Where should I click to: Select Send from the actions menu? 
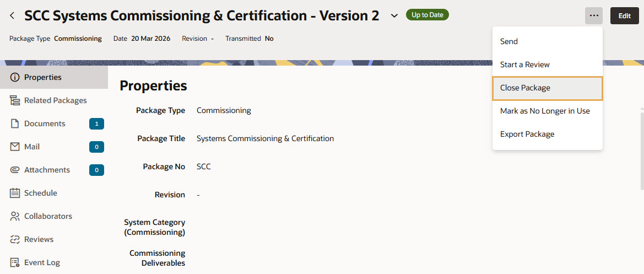point(508,41)
